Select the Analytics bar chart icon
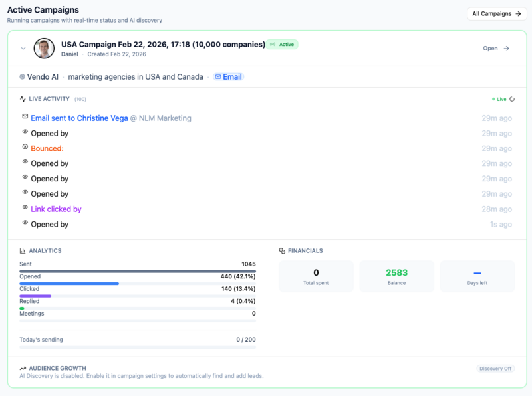This screenshot has height=396, width=532. (x=22, y=250)
